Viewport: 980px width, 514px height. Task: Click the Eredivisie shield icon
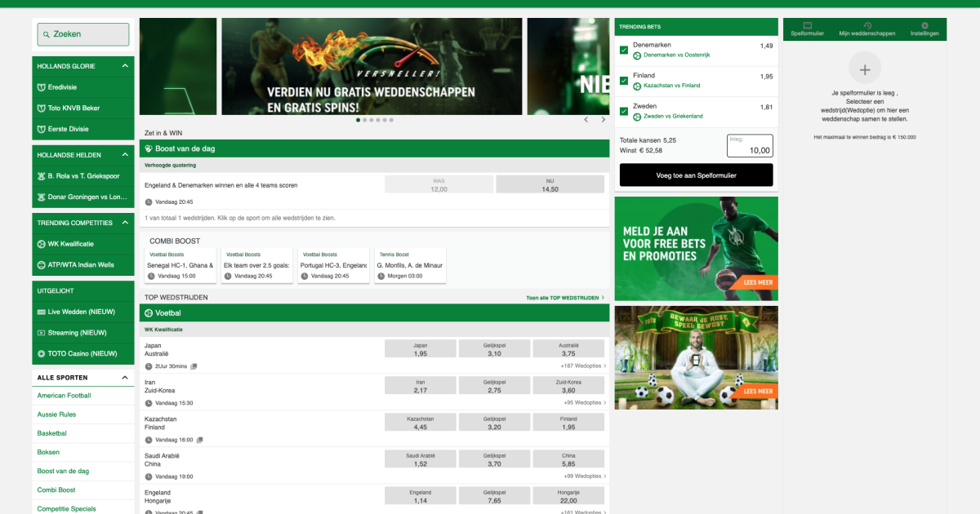point(42,86)
